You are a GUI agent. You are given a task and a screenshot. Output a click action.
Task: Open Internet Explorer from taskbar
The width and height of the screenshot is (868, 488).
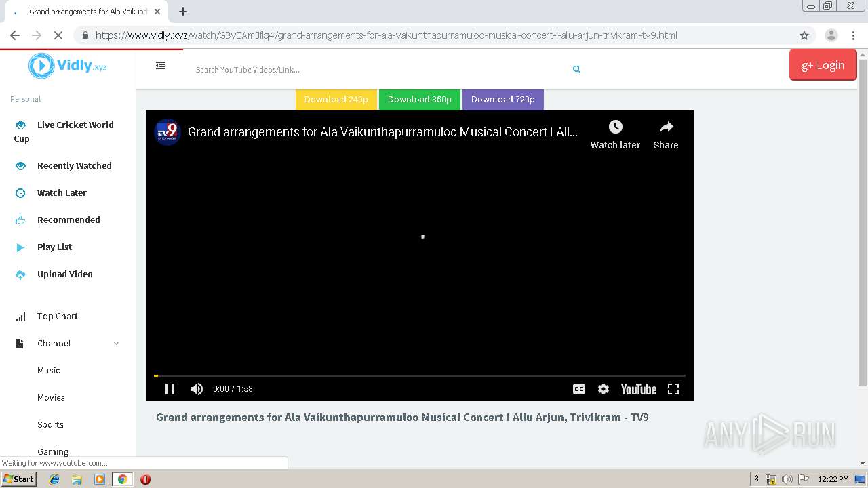(x=54, y=479)
